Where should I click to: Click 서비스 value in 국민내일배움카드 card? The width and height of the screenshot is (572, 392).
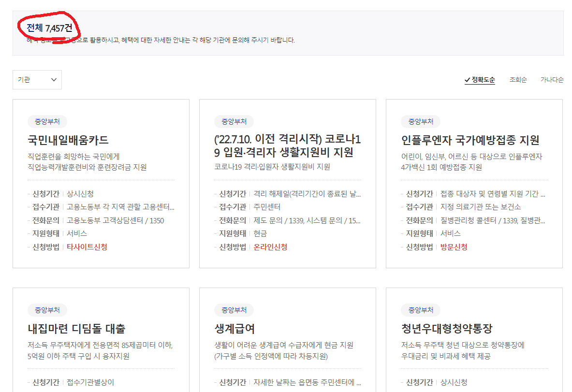[x=77, y=233]
